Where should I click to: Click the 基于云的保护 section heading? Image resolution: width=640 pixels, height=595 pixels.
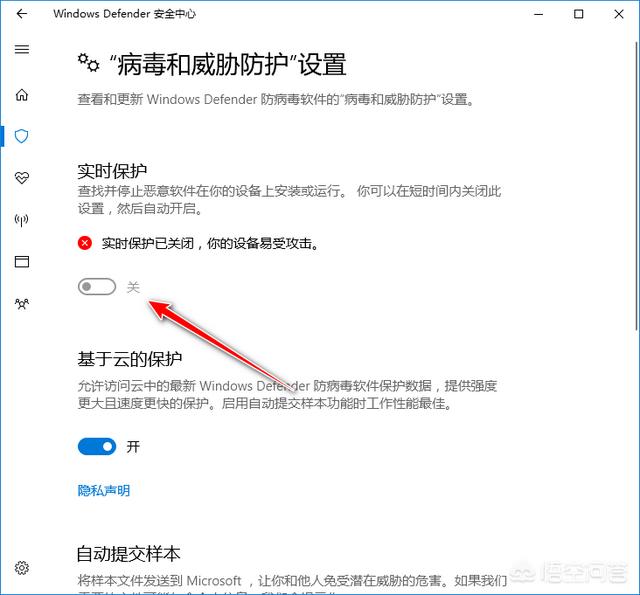coord(130,359)
